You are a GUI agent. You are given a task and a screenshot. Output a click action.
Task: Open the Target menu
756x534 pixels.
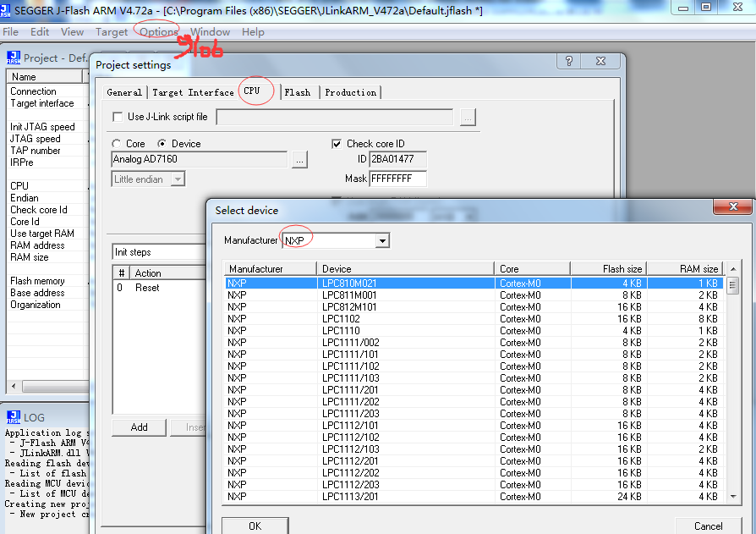coord(112,32)
